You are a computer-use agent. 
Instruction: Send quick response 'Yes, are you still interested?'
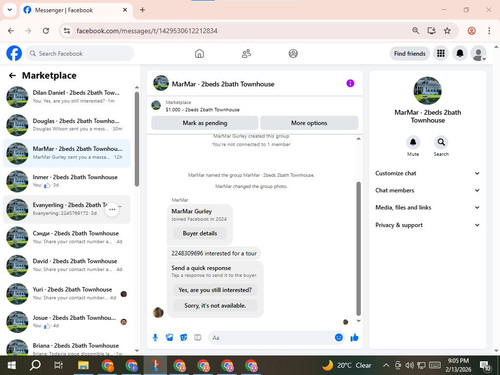pos(215,290)
